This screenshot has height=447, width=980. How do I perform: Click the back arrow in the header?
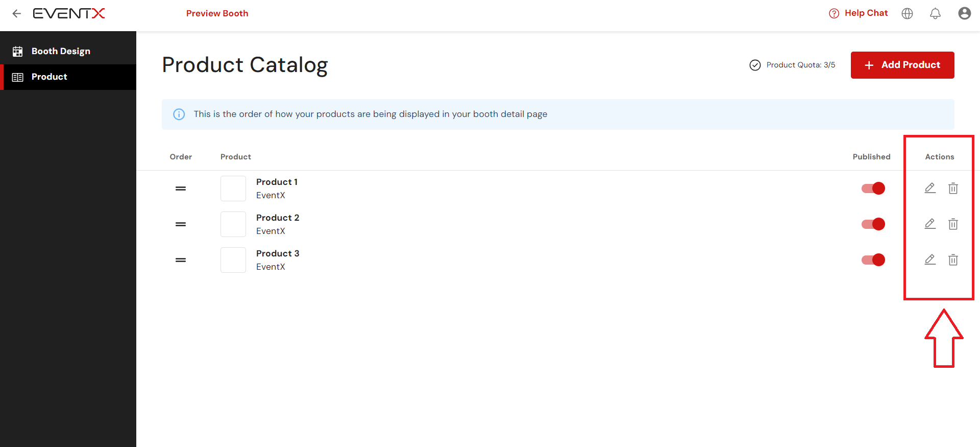pos(17,14)
